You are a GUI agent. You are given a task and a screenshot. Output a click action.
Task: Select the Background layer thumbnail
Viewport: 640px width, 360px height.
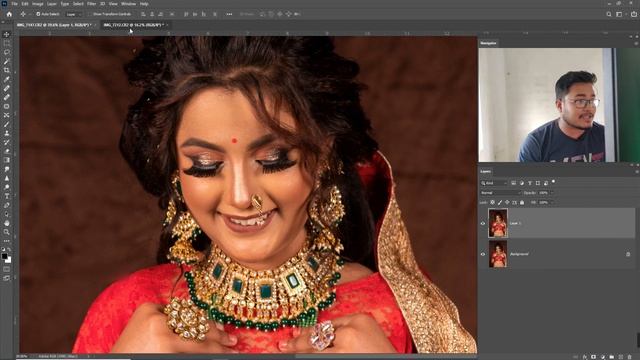tap(498, 254)
